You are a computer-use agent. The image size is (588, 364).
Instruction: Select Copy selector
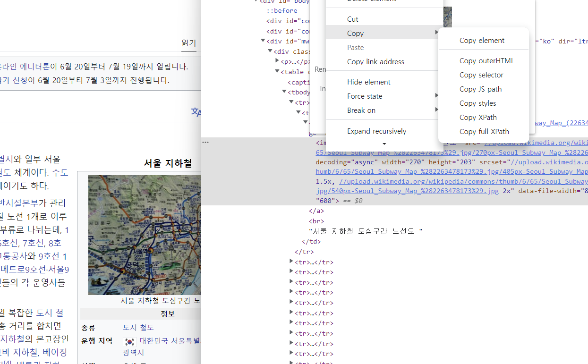[483, 75]
